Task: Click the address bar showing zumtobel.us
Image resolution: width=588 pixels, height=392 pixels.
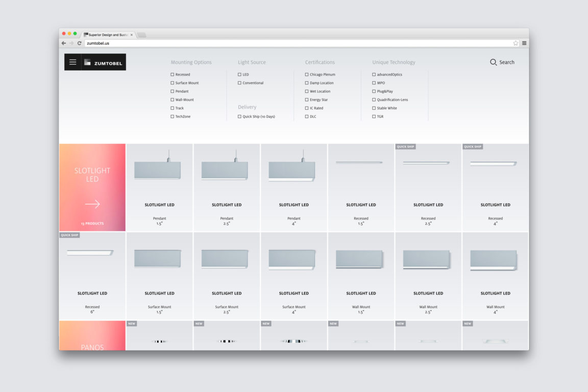Action: (299, 43)
